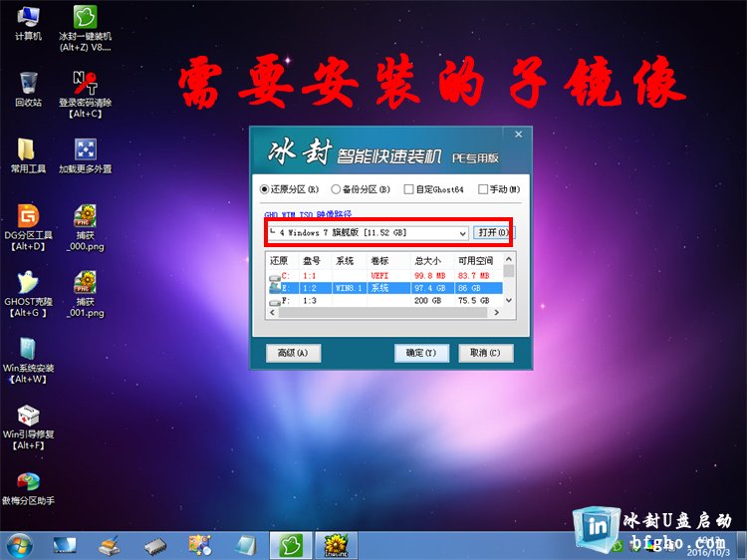
Task: Select partition row E: 1:2 WIN8.1
Action: [384, 288]
